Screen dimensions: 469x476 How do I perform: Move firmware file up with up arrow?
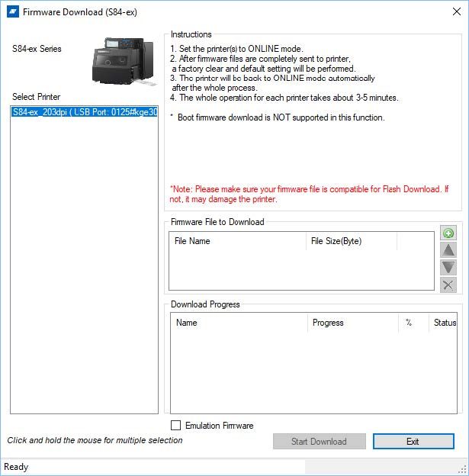pyautogui.click(x=448, y=250)
